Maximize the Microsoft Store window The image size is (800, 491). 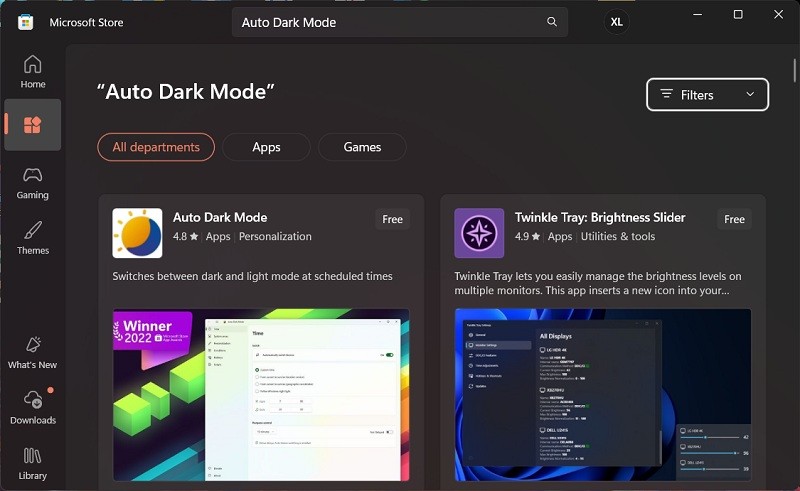[738, 14]
